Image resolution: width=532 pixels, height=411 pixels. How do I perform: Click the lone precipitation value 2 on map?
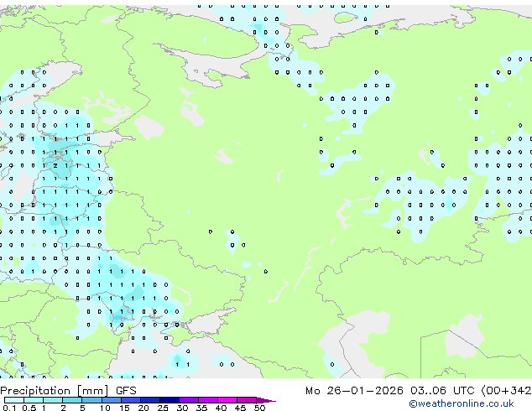coord(55,165)
